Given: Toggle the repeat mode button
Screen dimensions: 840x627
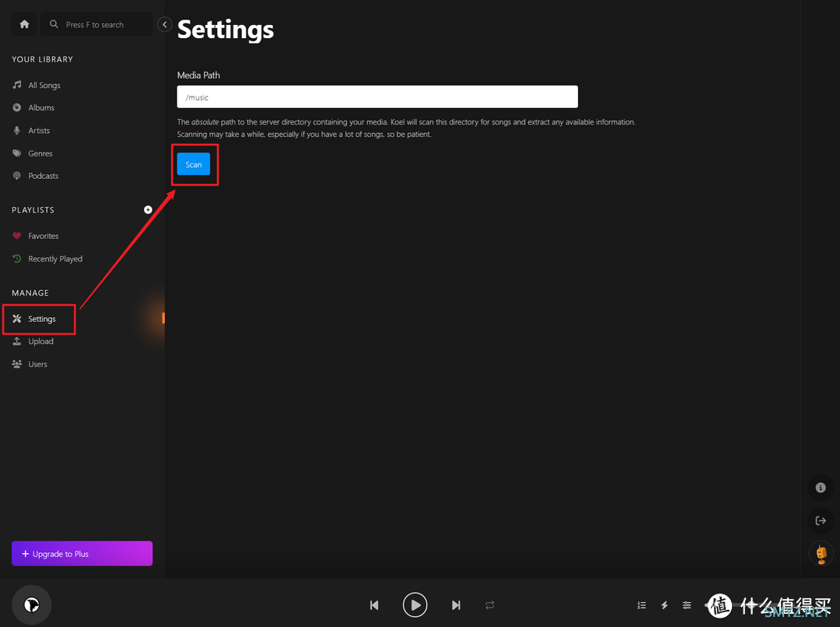Looking at the screenshot, I should tap(490, 605).
